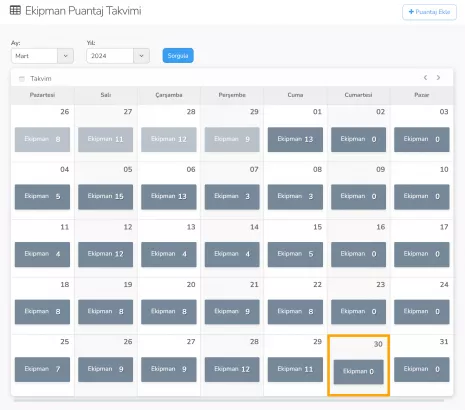Open Ekipman 0 entry on day 02
The height and width of the screenshot is (410, 465).
(358, 139)
